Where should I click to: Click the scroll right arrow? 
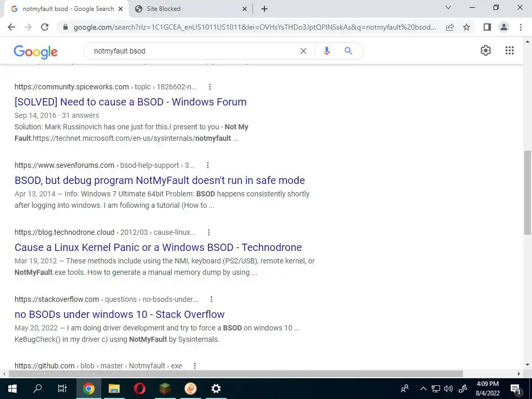519,374
